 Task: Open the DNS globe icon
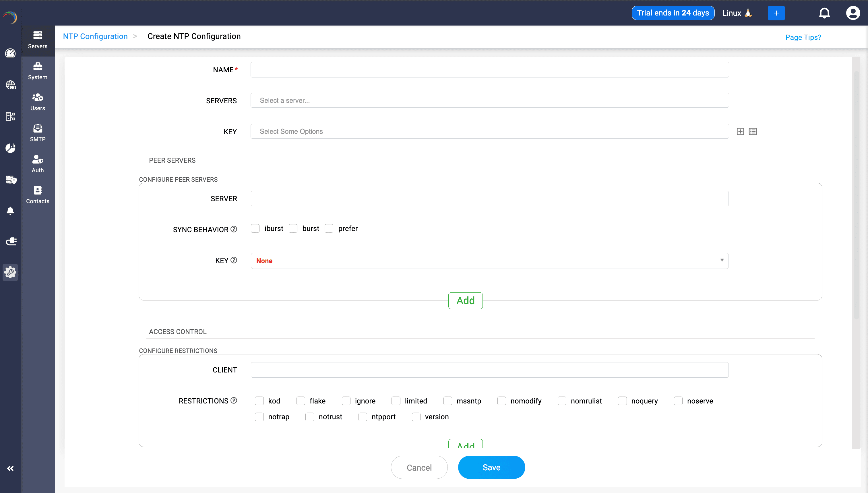point(11,85)
